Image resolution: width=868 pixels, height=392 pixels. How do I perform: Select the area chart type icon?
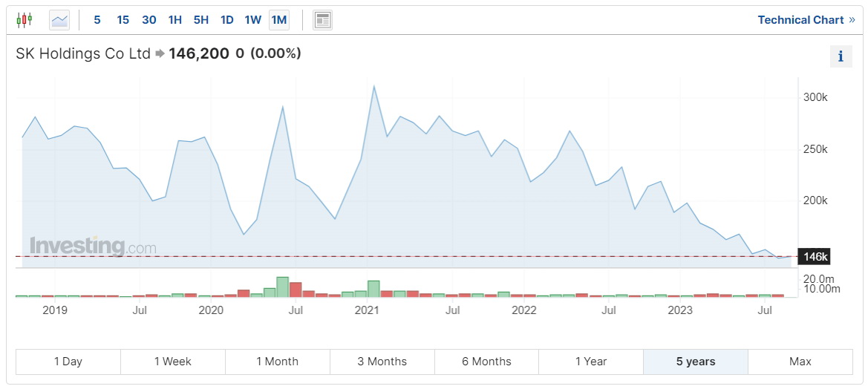[59, 21]
